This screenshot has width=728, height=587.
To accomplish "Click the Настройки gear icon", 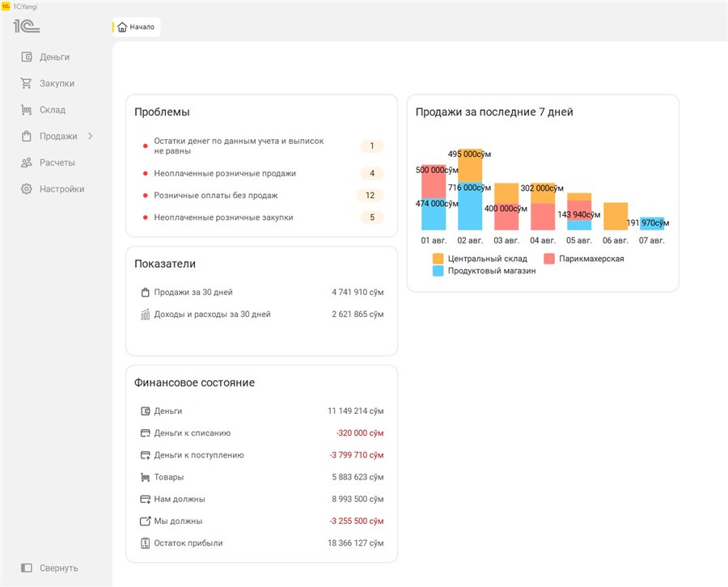I will [x=27, y=189].
